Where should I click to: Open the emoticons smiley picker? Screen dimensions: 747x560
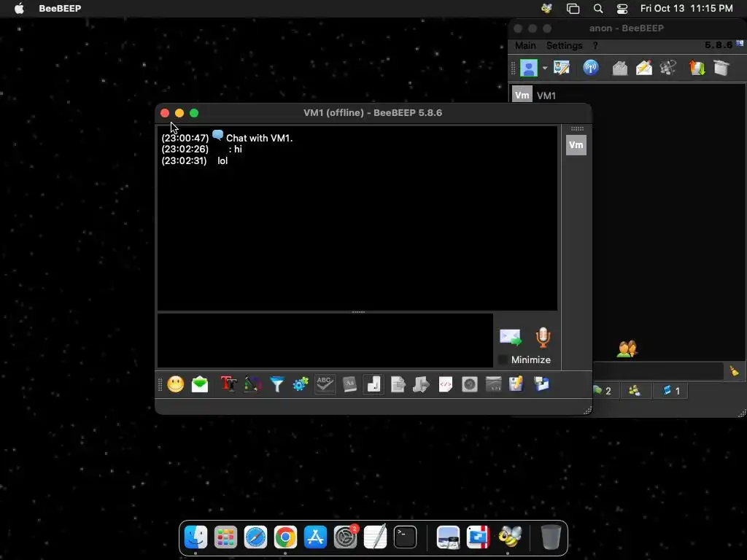[176, 384]
